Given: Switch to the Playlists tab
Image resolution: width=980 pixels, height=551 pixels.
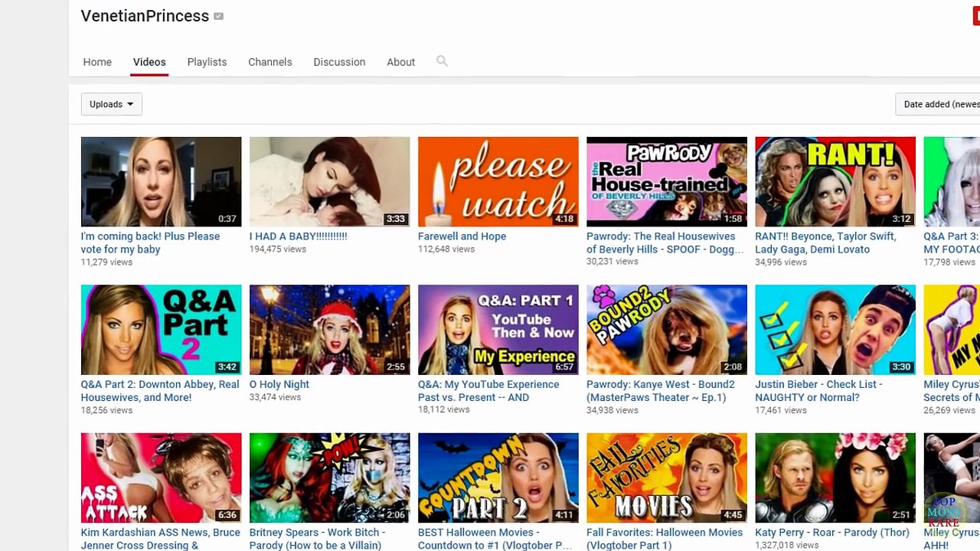Looking at the screenshot, I should pos(207,62).
